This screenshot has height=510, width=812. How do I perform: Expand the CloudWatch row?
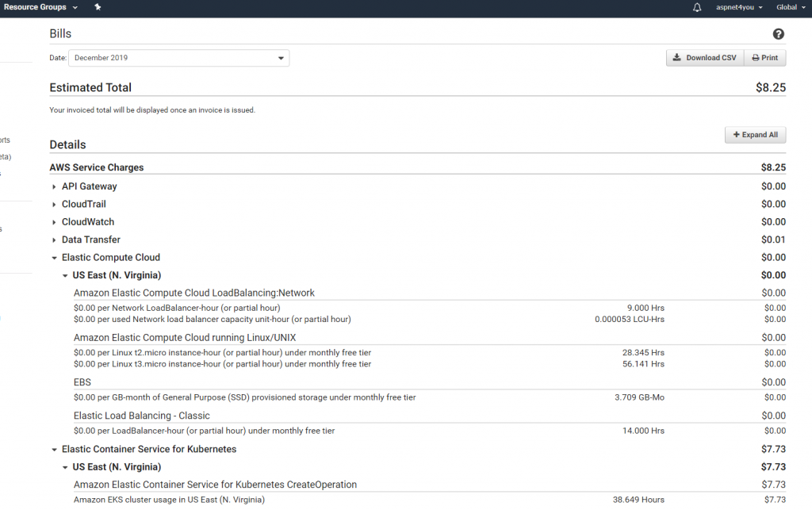[54, 222]
